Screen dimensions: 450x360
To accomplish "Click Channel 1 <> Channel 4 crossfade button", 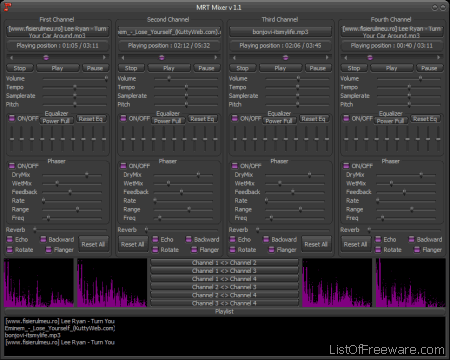I will [x=224, y=279].
